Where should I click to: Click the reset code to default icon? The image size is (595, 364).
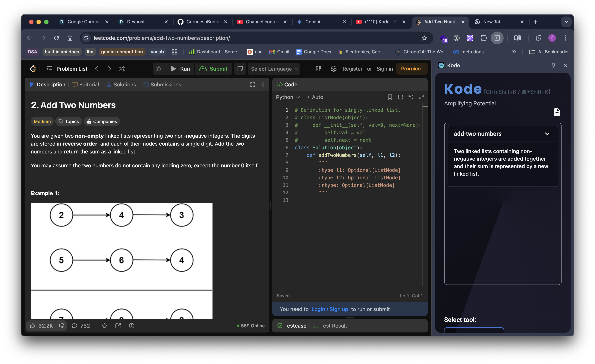[411, 97]
